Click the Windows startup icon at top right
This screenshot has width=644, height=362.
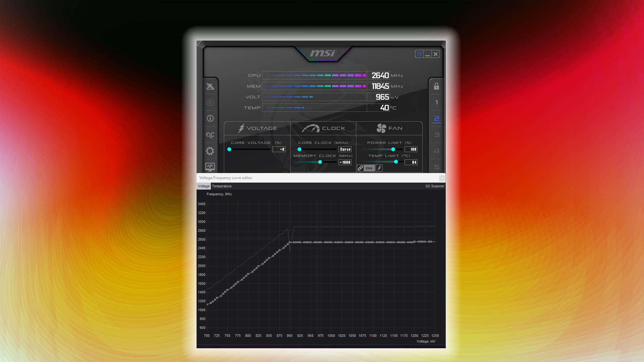[x=419, y=54]
